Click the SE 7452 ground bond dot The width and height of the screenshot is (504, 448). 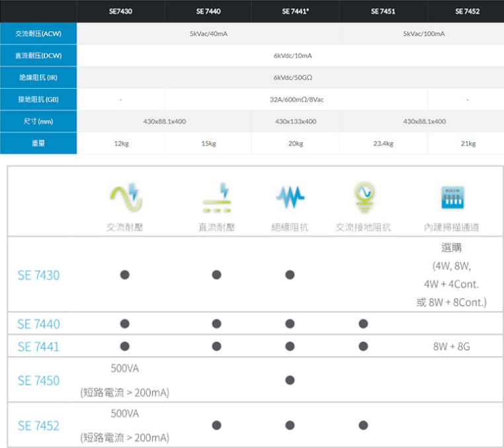[x=363, y=425]
